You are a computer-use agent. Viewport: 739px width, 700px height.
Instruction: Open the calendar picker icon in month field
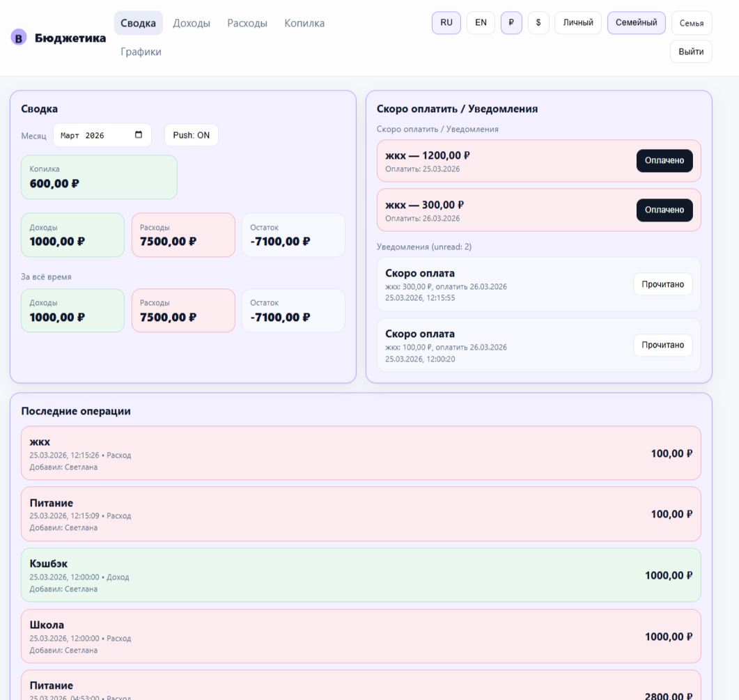pos(139,135)
